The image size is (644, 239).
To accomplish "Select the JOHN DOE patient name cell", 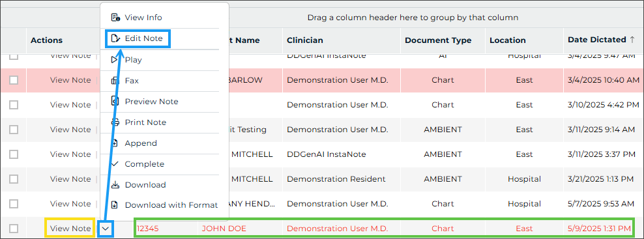I will (x=224, y=229).
